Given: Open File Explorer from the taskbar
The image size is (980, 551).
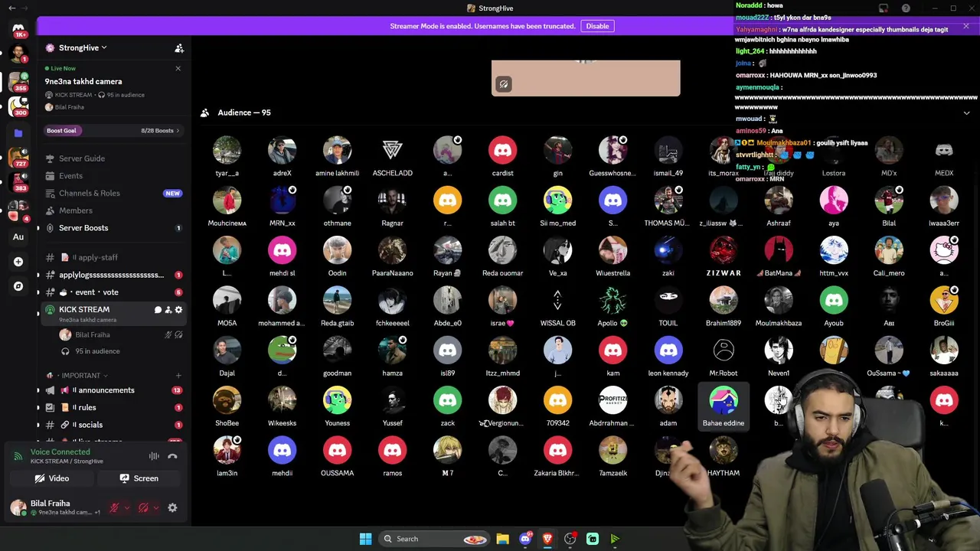Looking at the screenshot, I should click(502, 539).
